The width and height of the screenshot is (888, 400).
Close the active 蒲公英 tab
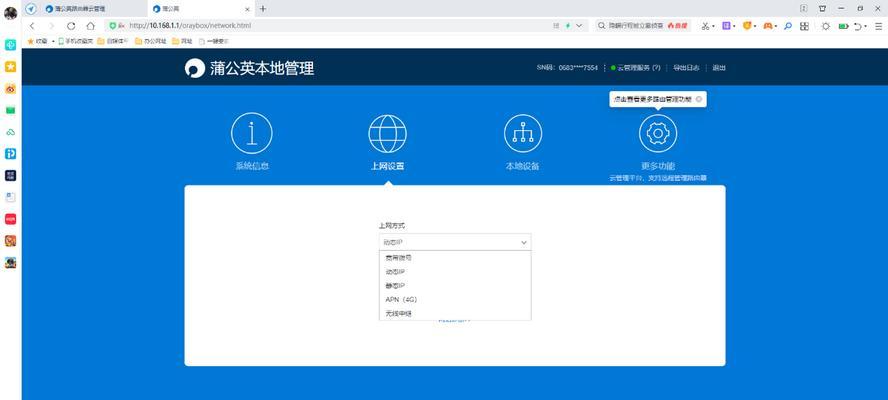point(247,9)
